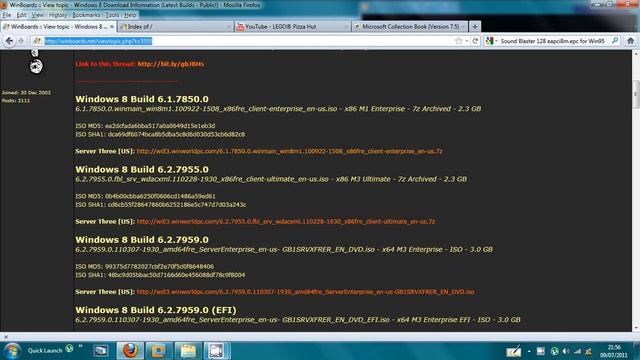Open the tablet input pen icon in taskbar

tap(513, 351)
